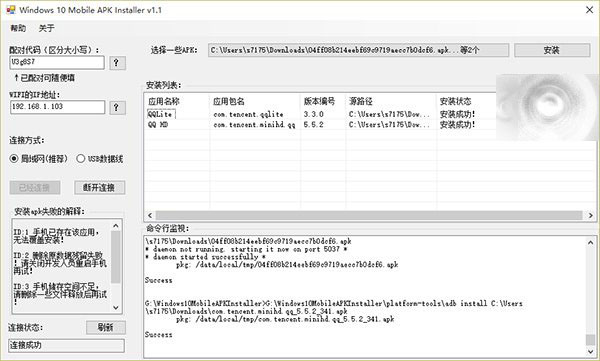Click the 刷新 button
600x361 pixels.
[106, 327]
